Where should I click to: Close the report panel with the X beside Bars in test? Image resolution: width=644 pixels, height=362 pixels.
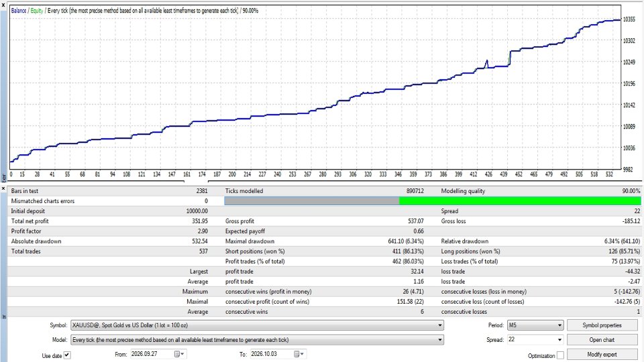click(x=3, y=188)
